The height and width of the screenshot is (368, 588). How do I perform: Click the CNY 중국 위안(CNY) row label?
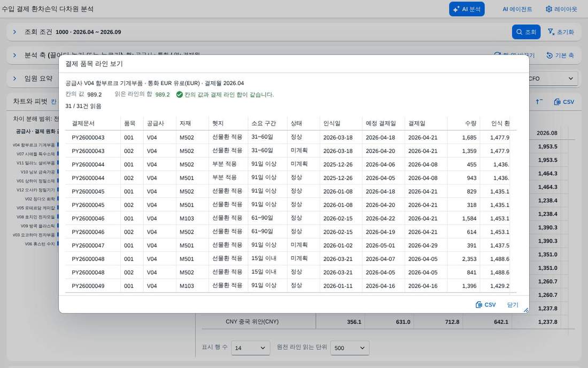[252, 321]
